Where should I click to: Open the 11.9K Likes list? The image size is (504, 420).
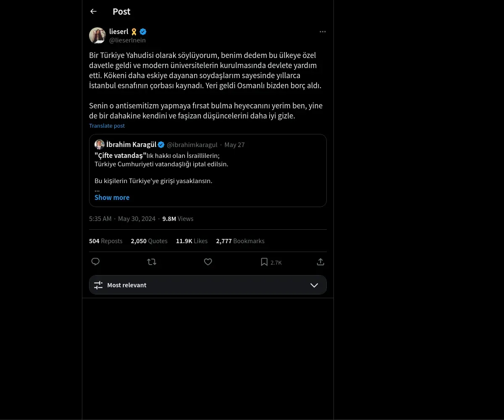click(192, 241)
